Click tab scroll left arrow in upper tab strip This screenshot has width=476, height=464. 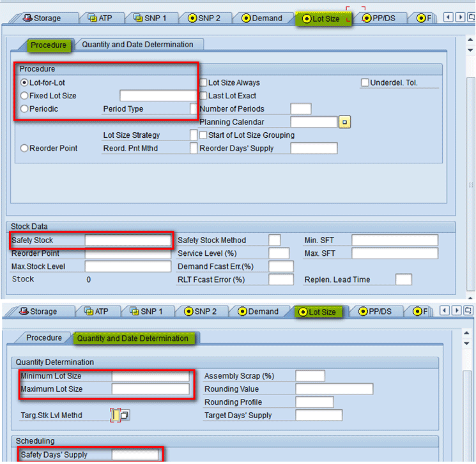(x=448, y=17)
